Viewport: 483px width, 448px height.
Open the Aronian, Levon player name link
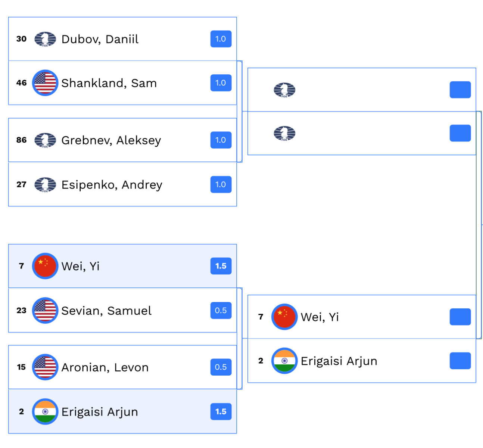click(105, 367)
